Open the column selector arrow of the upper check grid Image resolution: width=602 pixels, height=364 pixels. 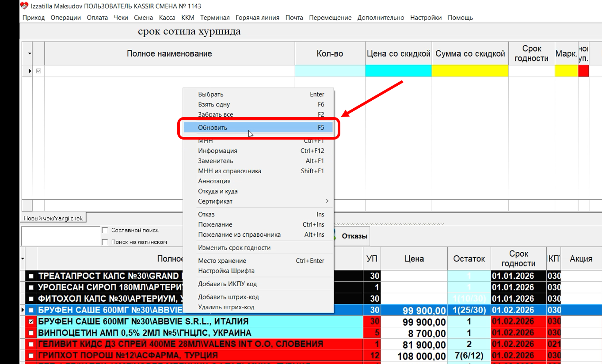pos(30,54)
